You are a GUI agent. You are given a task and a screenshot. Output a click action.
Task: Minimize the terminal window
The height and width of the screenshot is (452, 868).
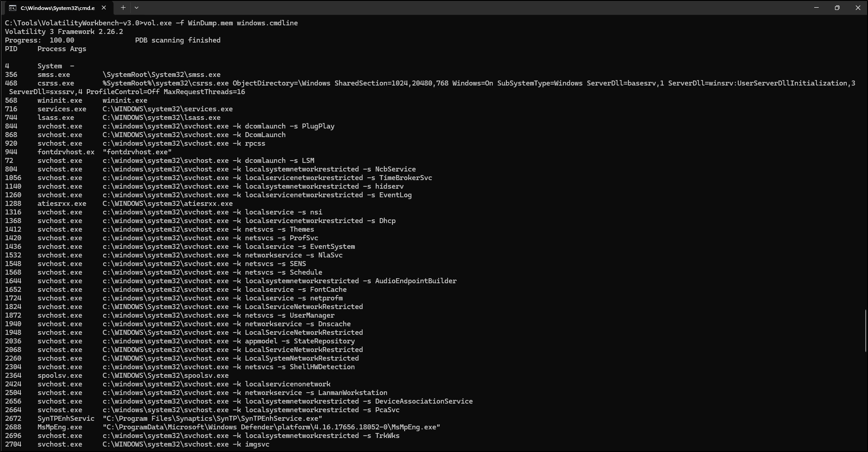[816, 8]
